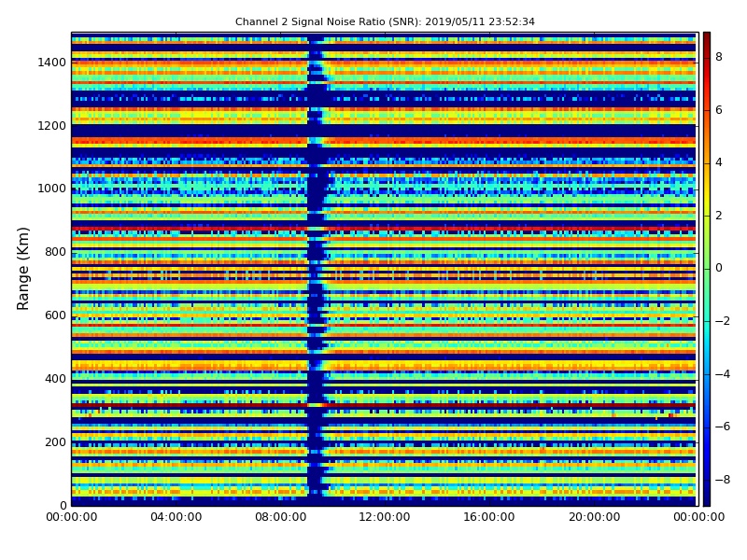Click the colorbar label −6
Image resolution: width=747 pixels, height=560 pixels.
[x=723, y=427]
